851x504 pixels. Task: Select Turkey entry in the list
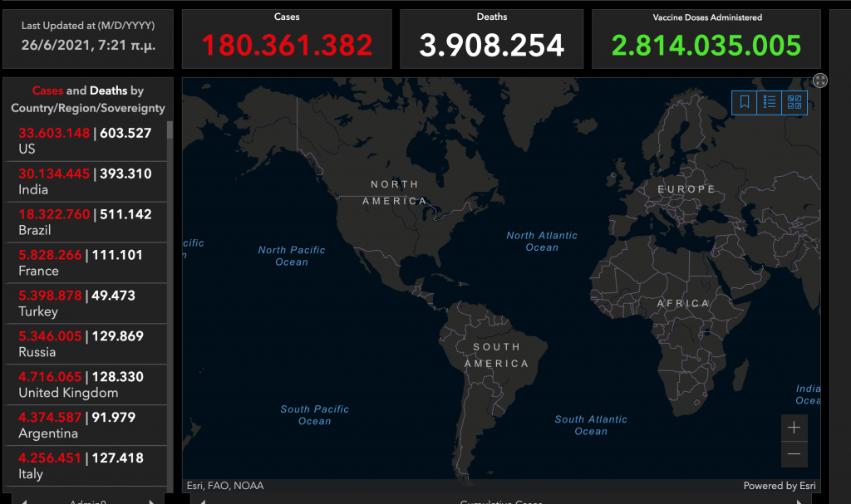85,303
